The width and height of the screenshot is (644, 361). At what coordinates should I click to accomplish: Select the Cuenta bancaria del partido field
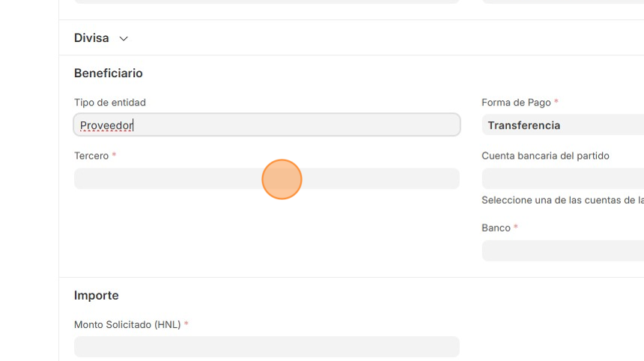coord(562,179)
